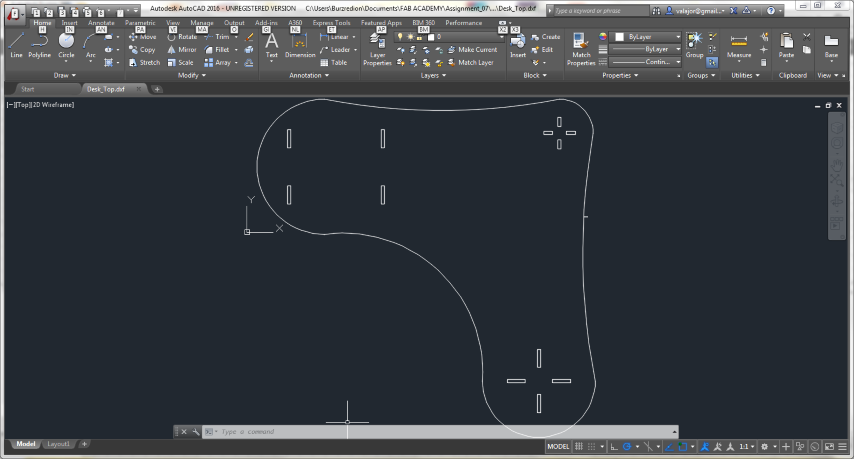
Task: Activate the Fillet tool
Action: point(217,50)
